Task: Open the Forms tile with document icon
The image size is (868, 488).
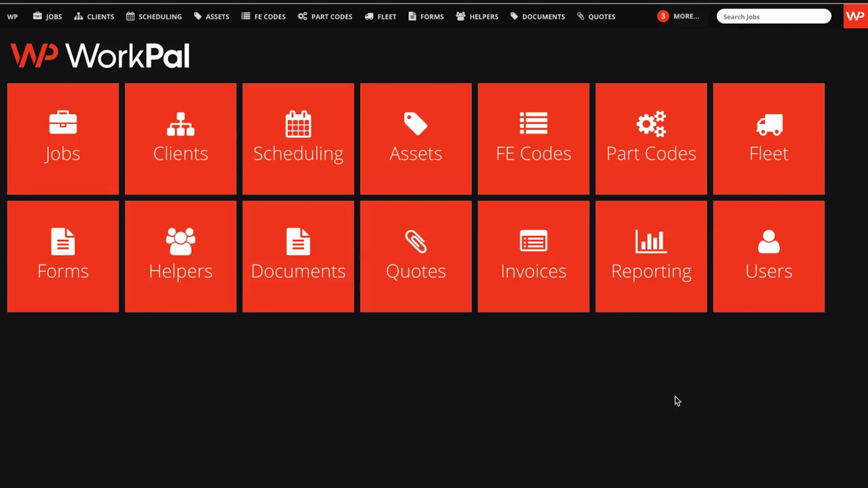Action: [x=63, y=256]
